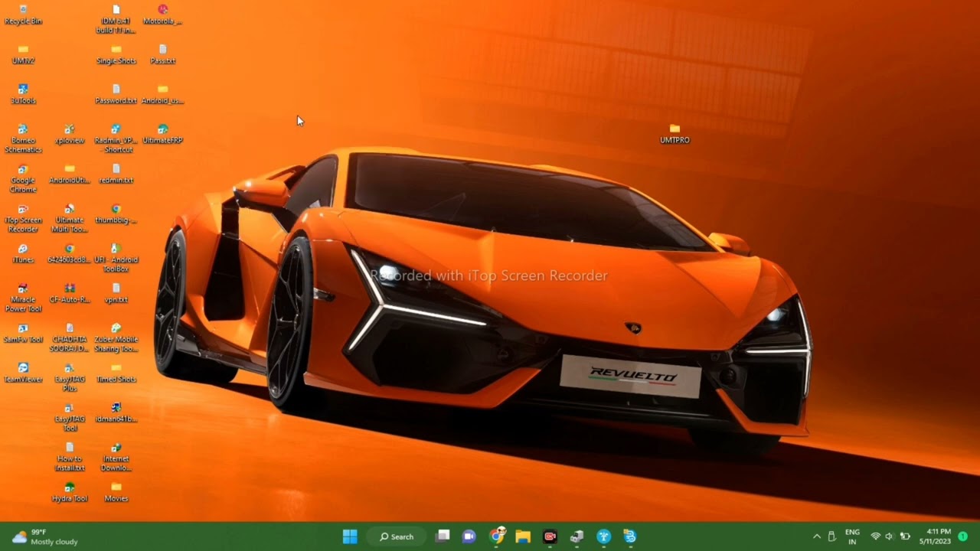Launch the 3uTools shortcut
This screenshot has height=551, width=980.
pos(23,94)
